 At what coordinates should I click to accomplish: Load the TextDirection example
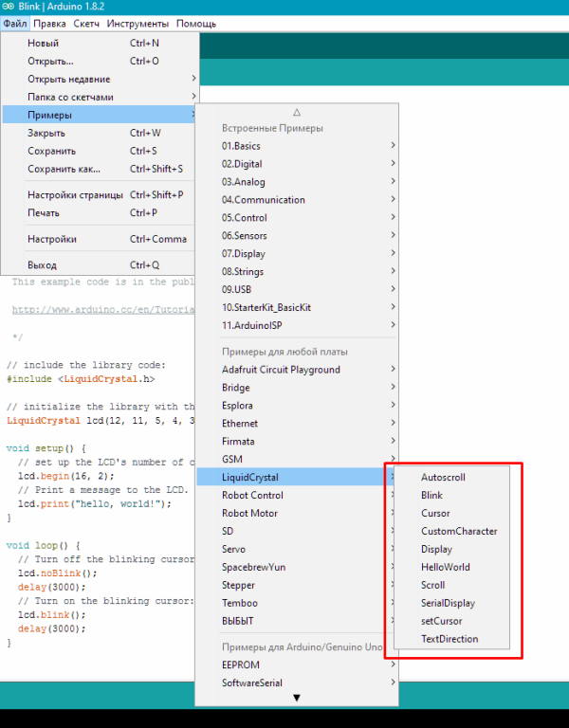451,639
